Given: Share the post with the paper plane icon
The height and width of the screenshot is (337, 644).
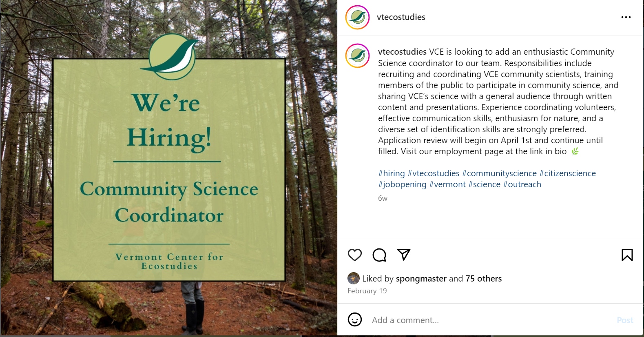Looking at the screenshot, I should [403, 255].
